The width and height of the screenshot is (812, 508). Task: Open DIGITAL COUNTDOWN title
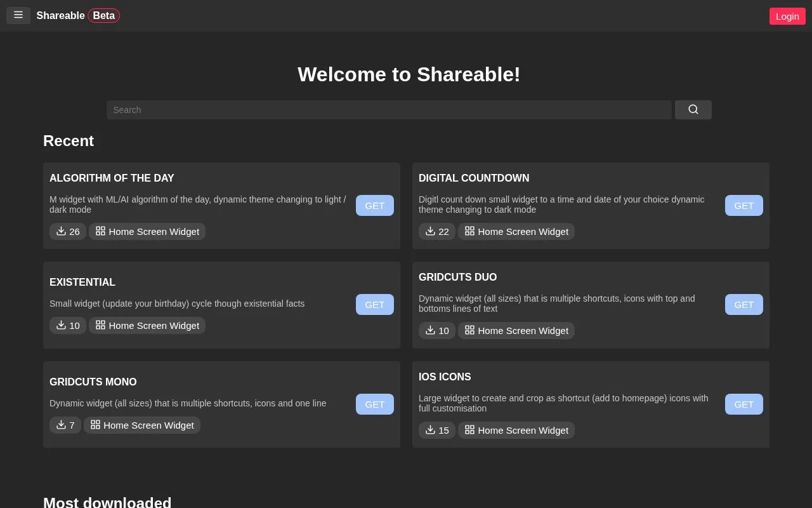tap(474, 178)
